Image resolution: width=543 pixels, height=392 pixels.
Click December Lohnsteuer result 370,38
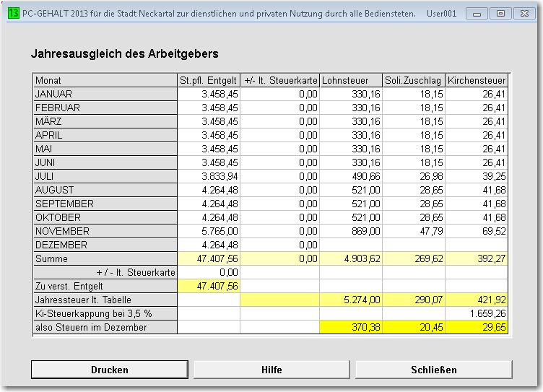coord(351,327)
